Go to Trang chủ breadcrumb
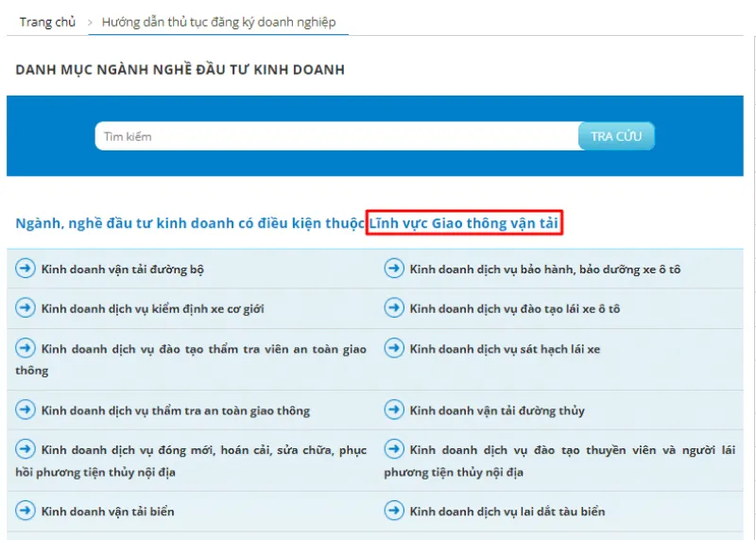The height and width of the screenshot is (540, 756). 47,22
